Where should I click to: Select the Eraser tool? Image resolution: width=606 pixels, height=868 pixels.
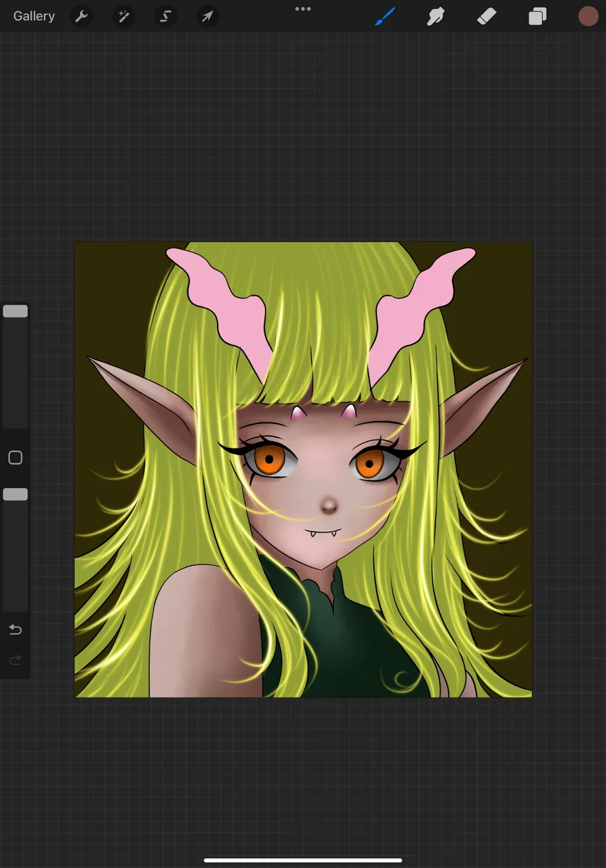click(x=487, y=16)
